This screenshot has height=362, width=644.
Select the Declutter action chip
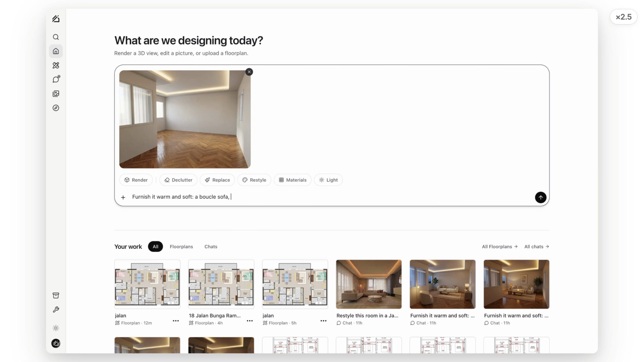178,180
